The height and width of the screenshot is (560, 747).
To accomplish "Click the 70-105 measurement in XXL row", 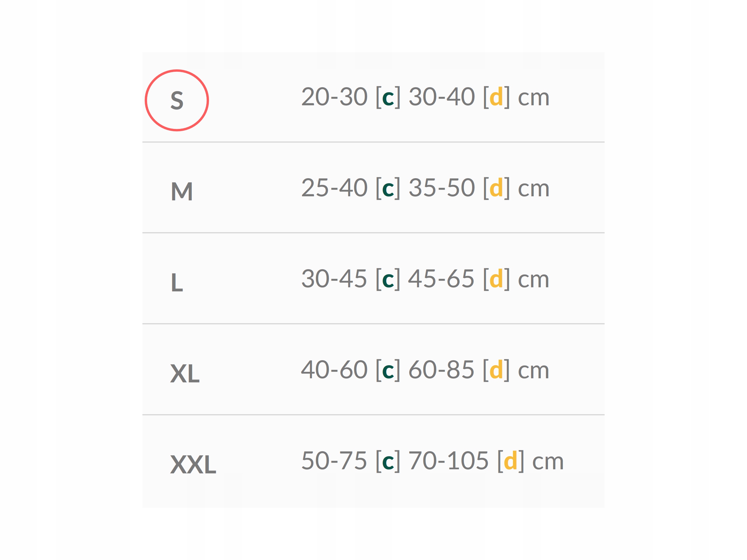I will click(x=448, y=461).
